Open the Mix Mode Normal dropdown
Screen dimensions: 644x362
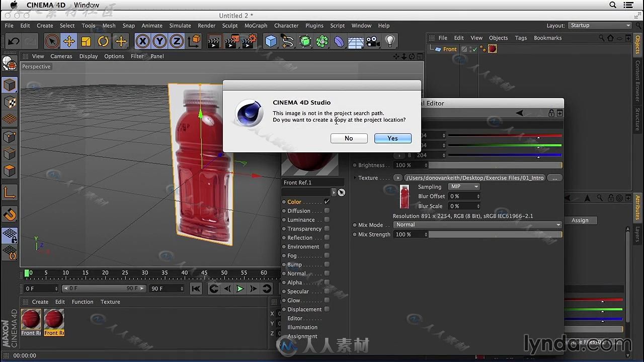point(477,225)
